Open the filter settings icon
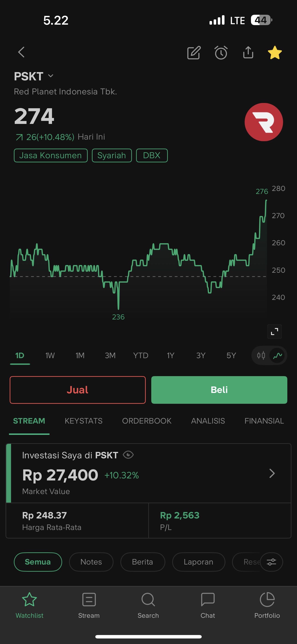This screenshot has height=644, width=297. tap(271, 562)
